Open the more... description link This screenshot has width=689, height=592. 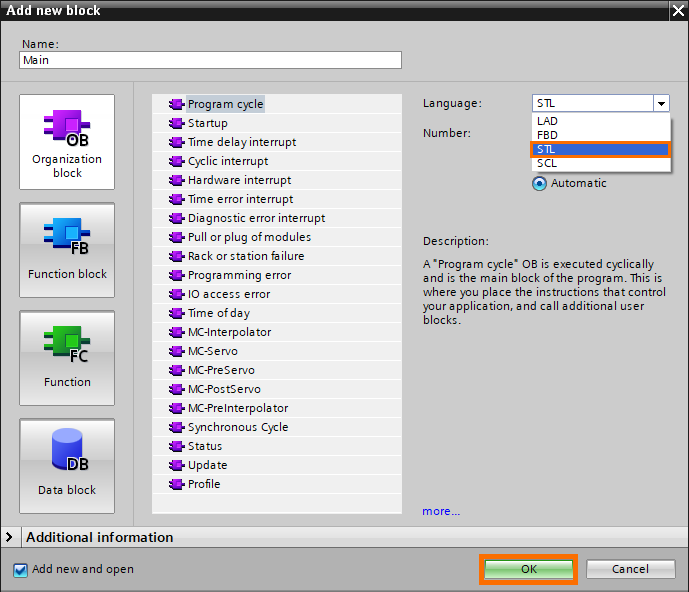coord(441,511)
